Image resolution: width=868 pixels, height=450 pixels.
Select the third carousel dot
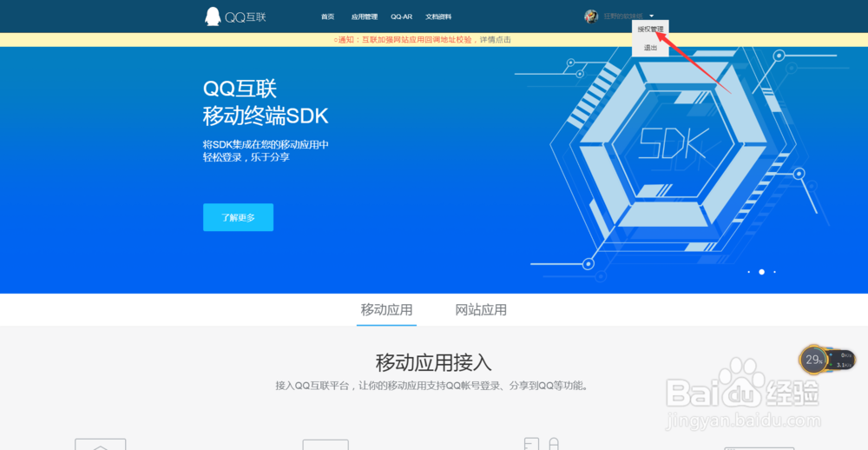click(774, 272)
